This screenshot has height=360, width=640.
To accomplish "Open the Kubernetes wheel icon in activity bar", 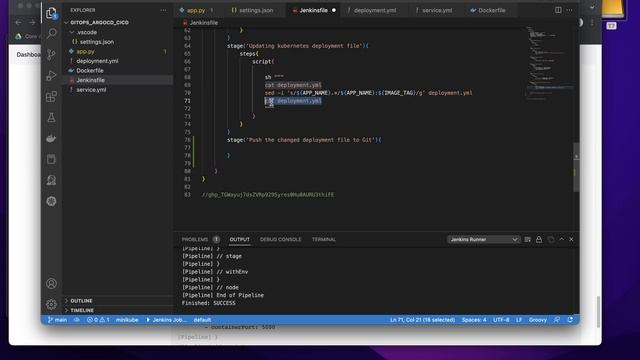I will point(51,201).
